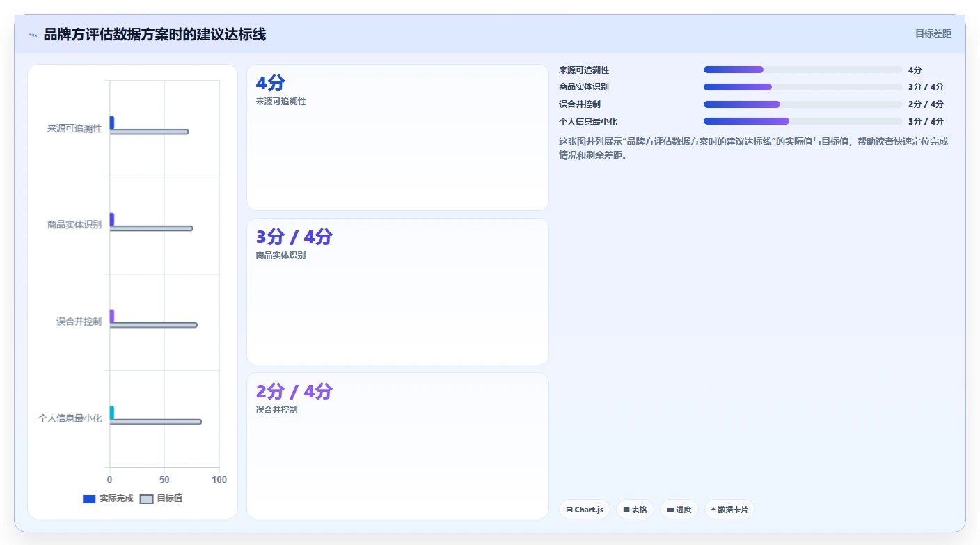Click chart axis label 来源可追溯性

(x=74, y=129)
